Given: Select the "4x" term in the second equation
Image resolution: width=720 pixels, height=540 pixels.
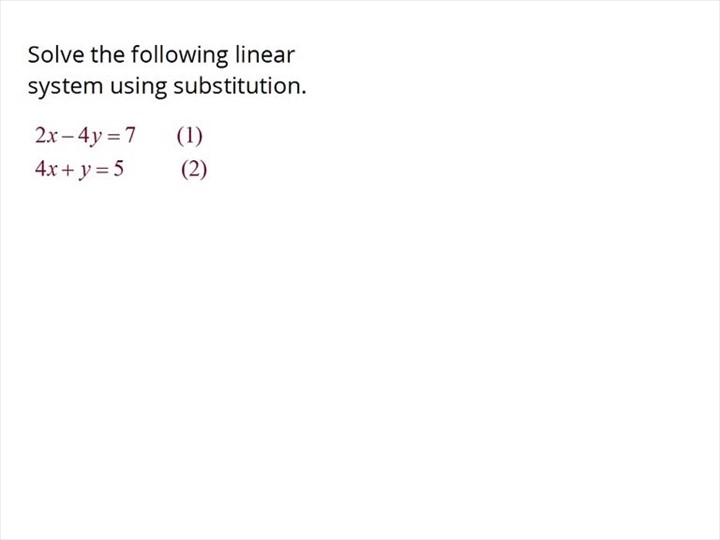Looking at the screenshot, I should pos(46,169).
